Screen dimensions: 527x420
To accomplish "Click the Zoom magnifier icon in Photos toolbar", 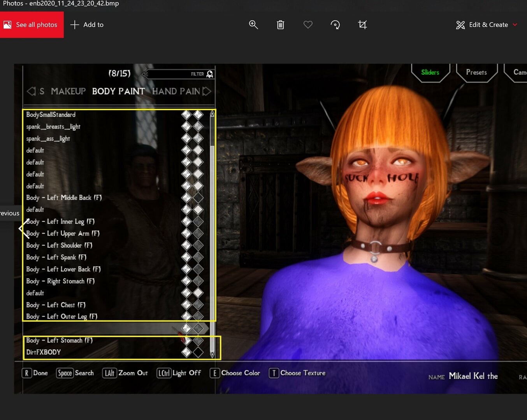I will coord(253,24).
